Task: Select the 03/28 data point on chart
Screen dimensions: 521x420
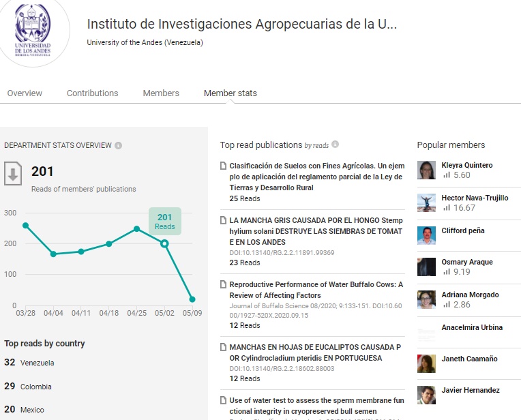Action: [x=26, y=226]
